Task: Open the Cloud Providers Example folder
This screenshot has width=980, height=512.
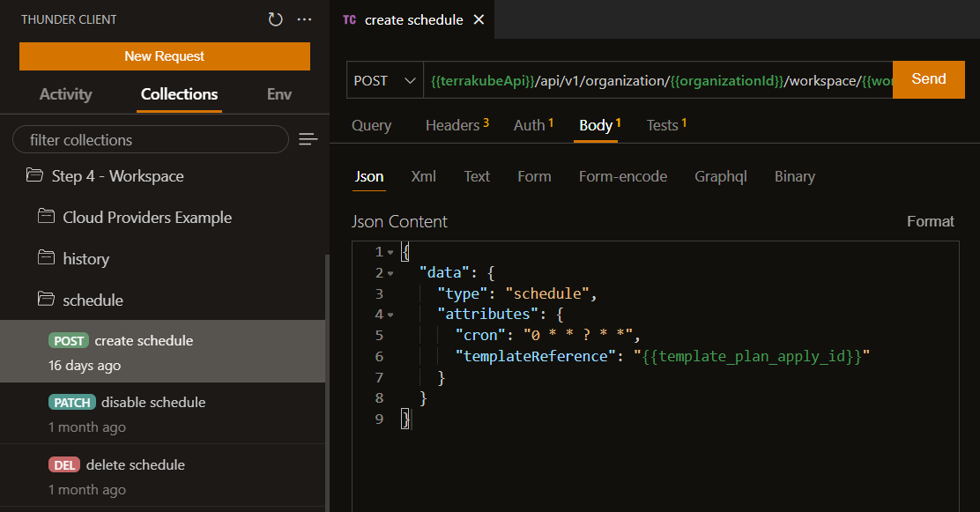Action: tap(146, 218)
